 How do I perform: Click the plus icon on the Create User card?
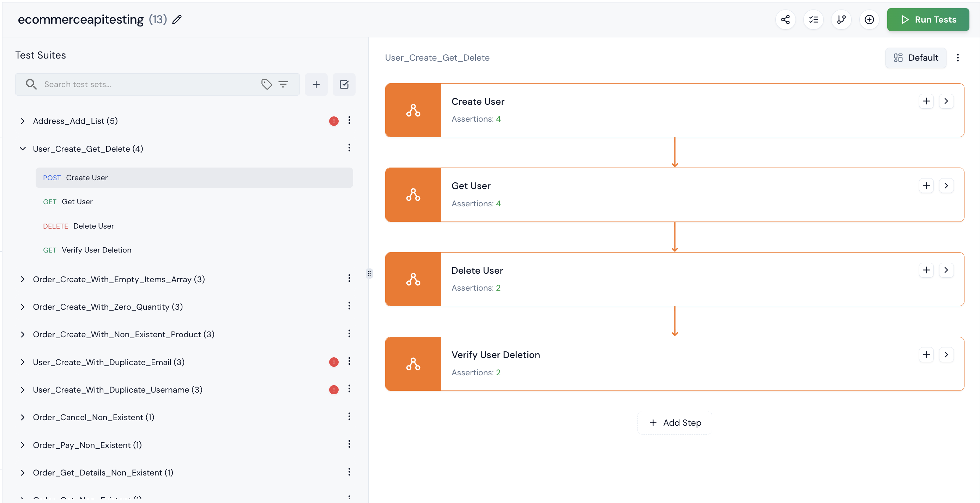point(926,101)
